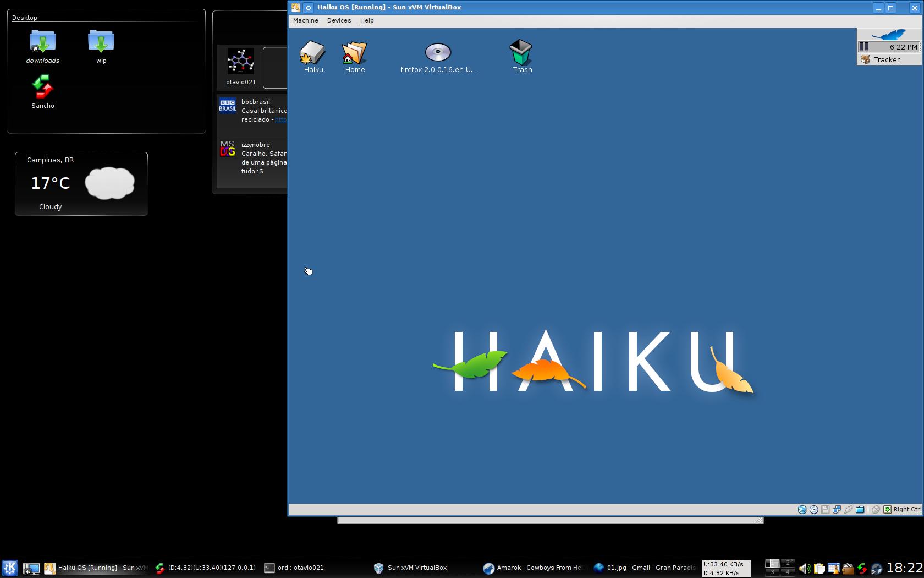Open the volume speaker icon in system tray
924x578 pixels.
(x=804, y=569)
